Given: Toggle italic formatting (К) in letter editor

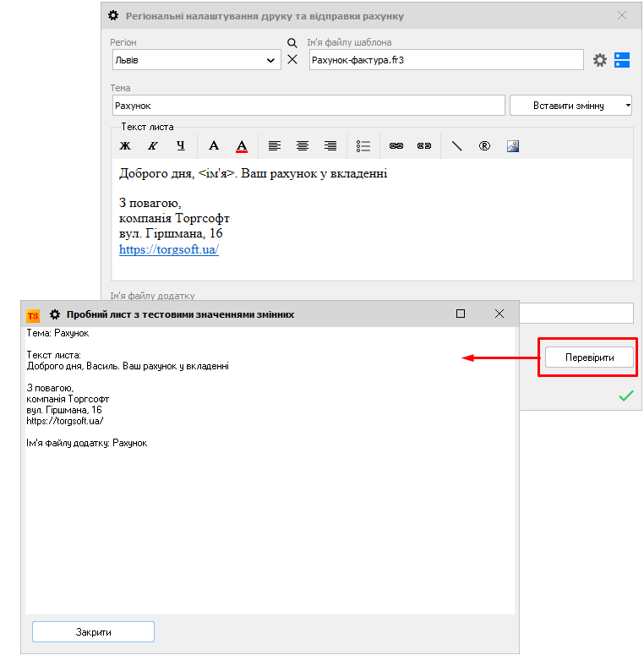Looking at the screenshot, I should pyautogui.click(x=153, y=145).
